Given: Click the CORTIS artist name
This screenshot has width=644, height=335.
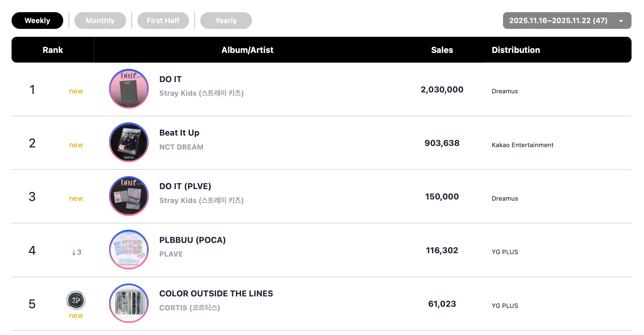Looking at the screenshot, I should (x=190, y=308).
